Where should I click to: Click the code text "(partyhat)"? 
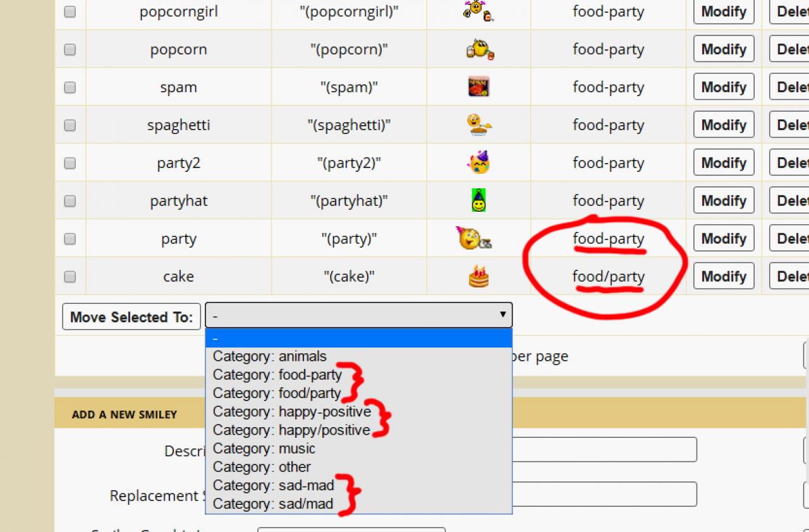tap(350, 201)
